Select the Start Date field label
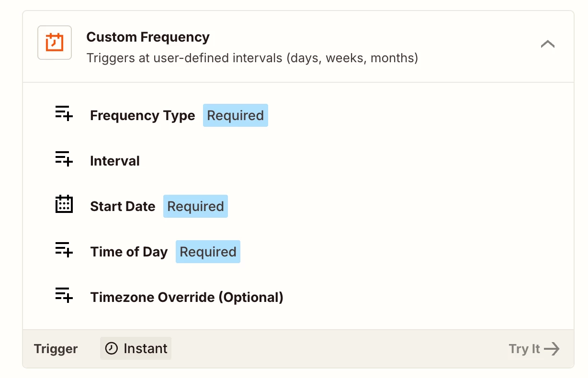The width and height of the screenshot is (588, 378). [x=123, y=207]
